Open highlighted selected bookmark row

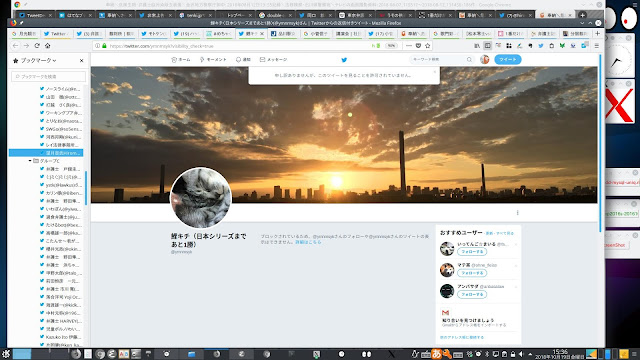[46, 153]
